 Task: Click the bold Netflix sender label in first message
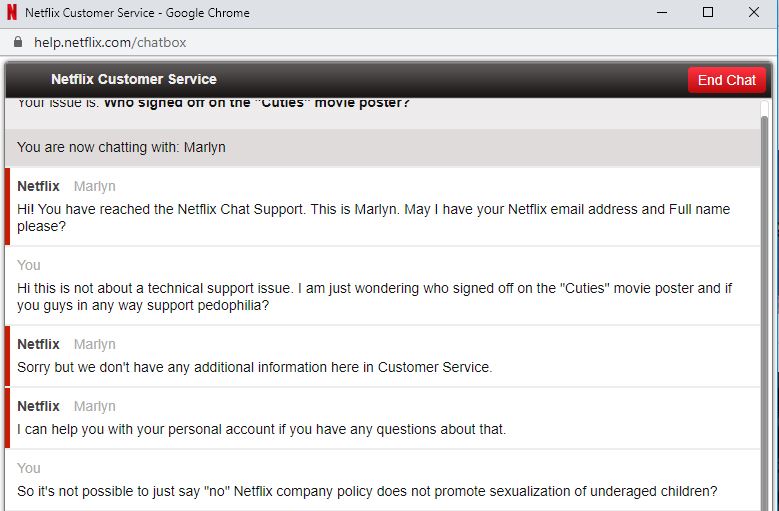click(38, 186)
